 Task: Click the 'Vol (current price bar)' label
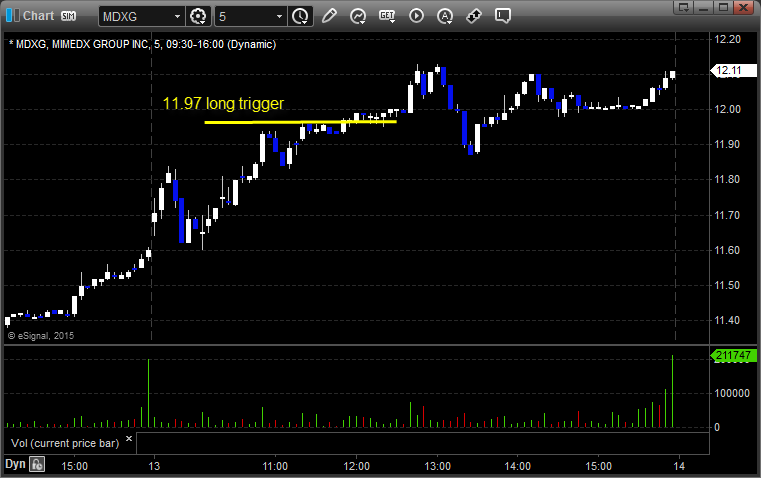click(65, 443)
